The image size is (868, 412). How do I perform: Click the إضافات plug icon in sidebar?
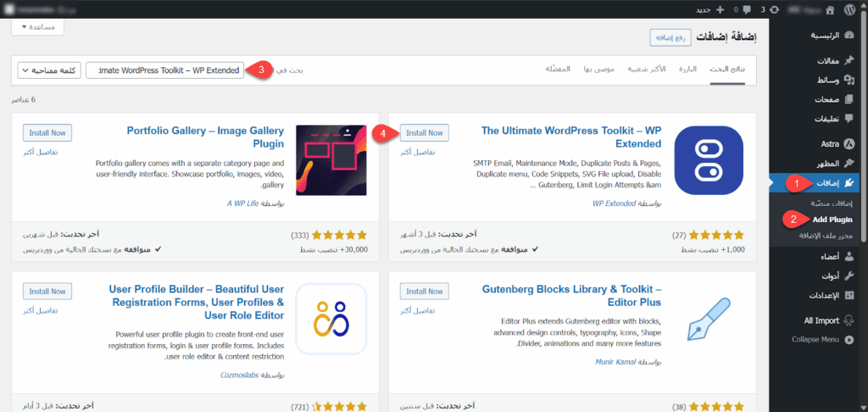point(849,183)
